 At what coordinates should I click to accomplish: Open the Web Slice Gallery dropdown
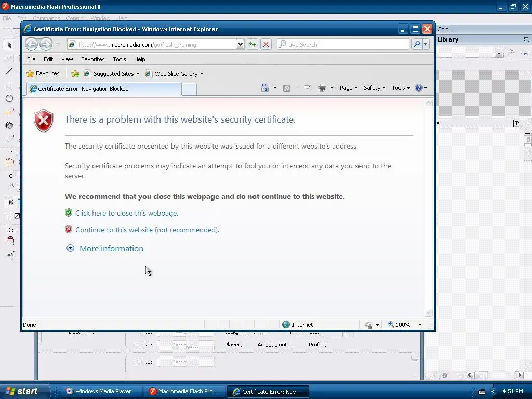coord(202,74)
